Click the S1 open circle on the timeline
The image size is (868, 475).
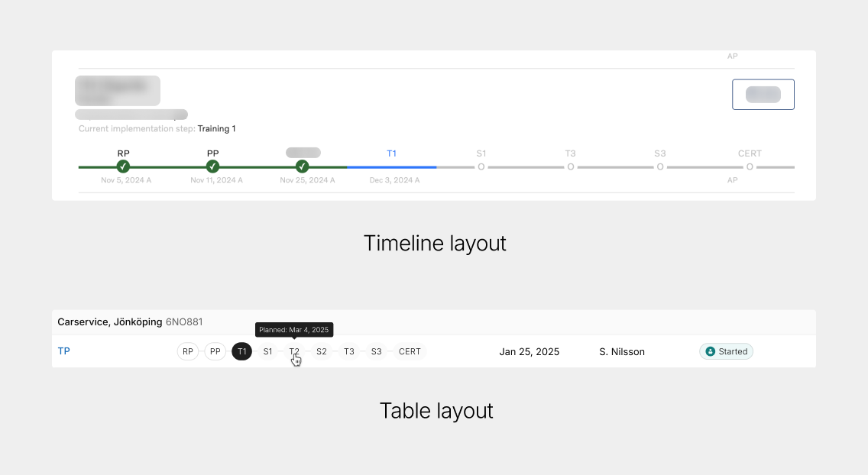point(481,166)
